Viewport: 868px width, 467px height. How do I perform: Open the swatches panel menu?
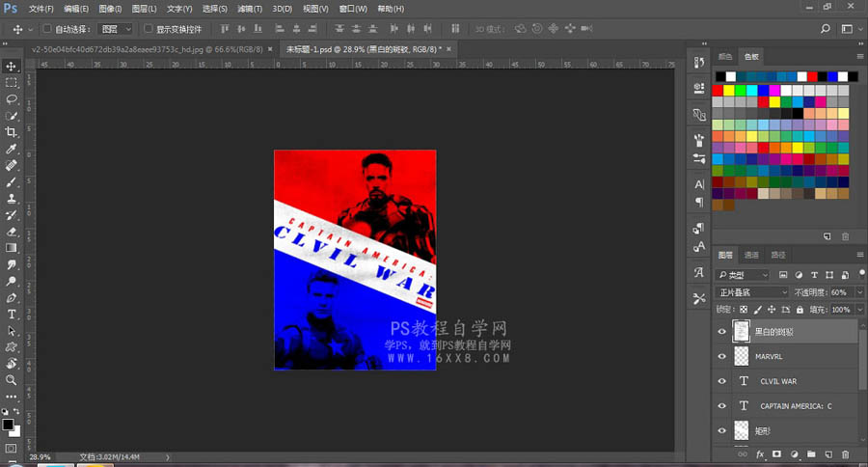tap(859, 57)
